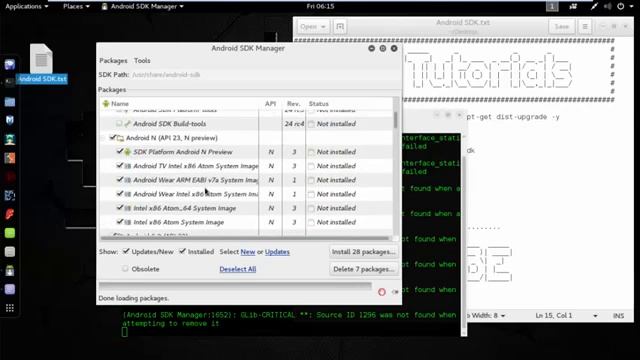
Task: Click the Intel x86 Atom System Image row name
Action: (178, 222)
